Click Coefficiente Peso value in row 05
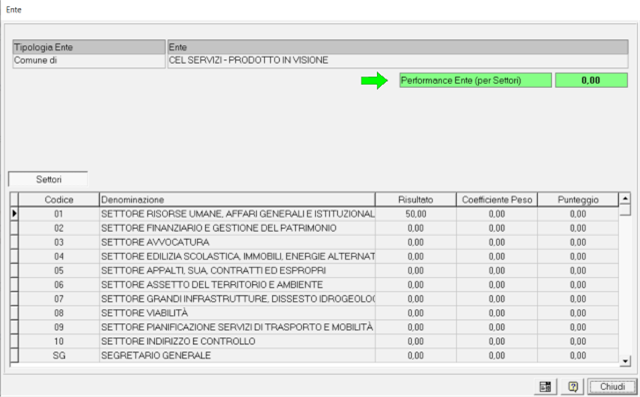Viewport: 640px width, 397px height. coord(497,271)
